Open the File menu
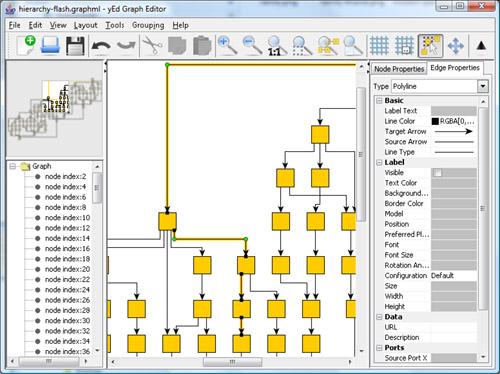Image resolution: width=500 pixels, height=374 pixels. tap(15, 25)
